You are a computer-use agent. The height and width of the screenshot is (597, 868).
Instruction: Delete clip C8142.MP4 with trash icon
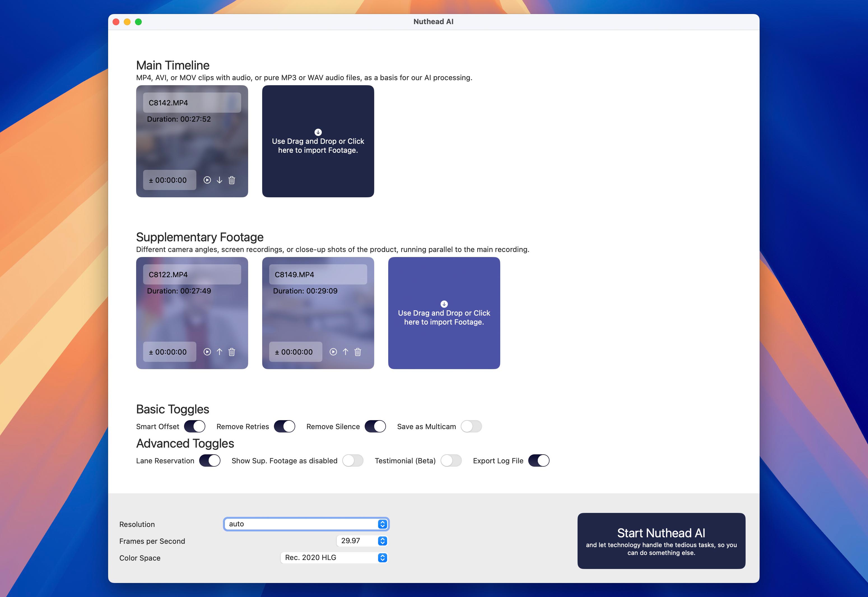(x=232, y=180)
